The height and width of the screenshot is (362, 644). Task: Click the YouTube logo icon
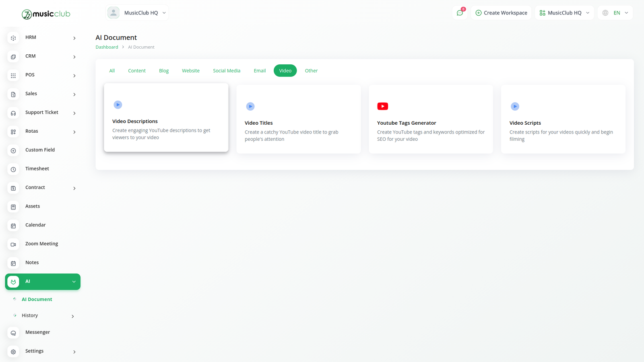(383, 106)
